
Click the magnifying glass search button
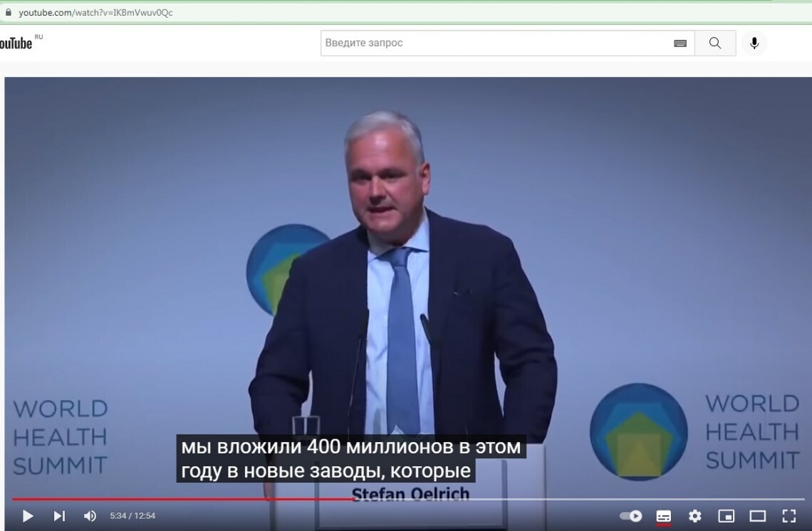[x=715, y=43]
